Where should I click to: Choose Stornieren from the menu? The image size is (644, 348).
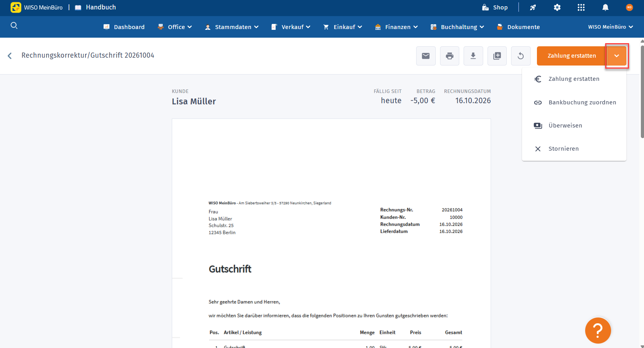coord(574,149)
